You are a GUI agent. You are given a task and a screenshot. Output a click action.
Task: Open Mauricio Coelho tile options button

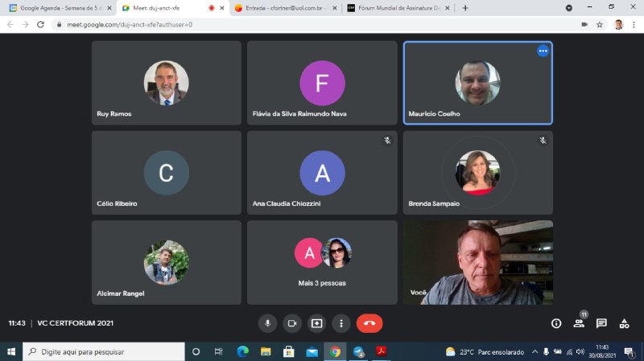(x=543, y=51)
